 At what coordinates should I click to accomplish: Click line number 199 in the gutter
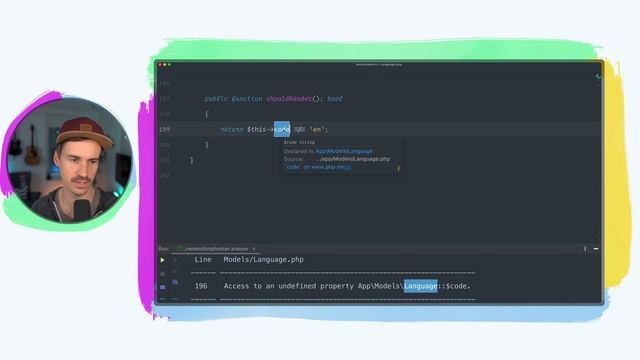pyautogui.click(x=164, y=129)
